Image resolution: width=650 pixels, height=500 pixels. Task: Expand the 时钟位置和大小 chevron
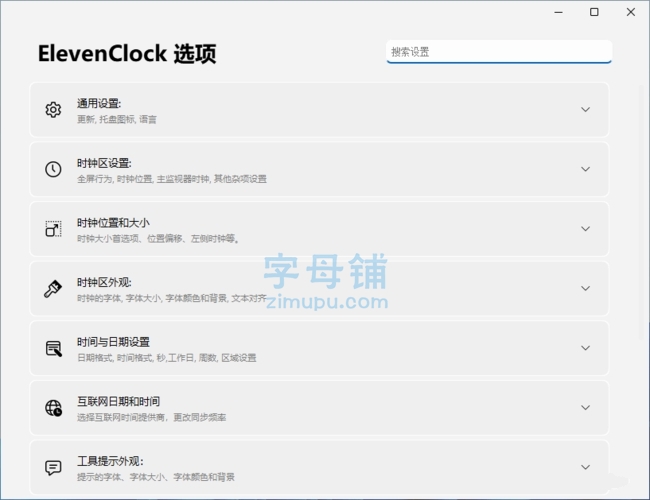click(x=585, y=229)
